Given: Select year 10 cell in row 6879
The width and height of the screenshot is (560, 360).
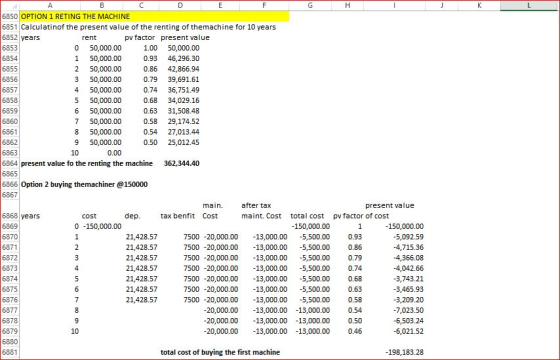Looking at the screenshot, I should point(75,331).
